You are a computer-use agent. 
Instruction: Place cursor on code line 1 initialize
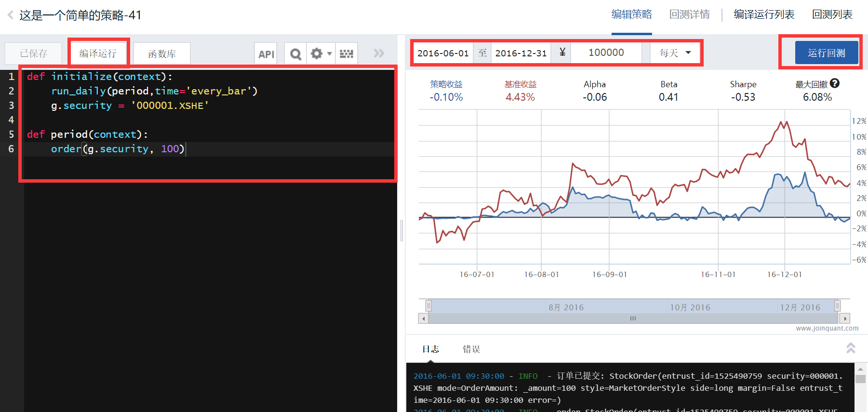click(x=100, y=77)
